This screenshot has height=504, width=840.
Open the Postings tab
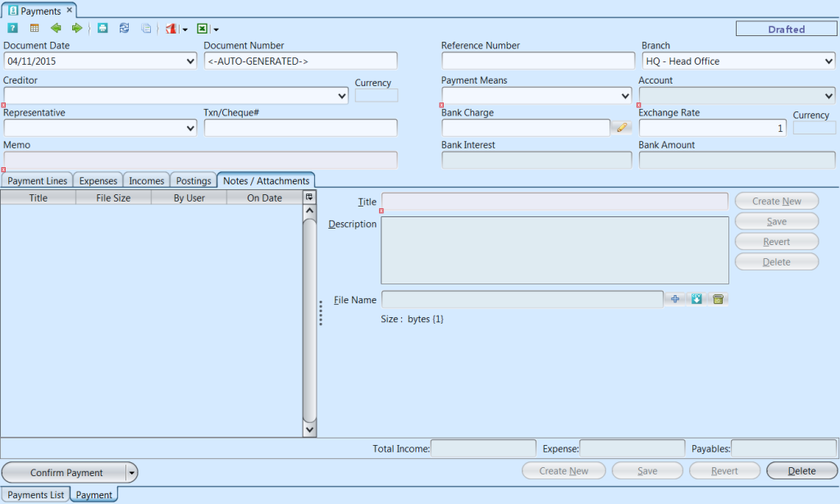pyautogui.click(x=194, y=181)
